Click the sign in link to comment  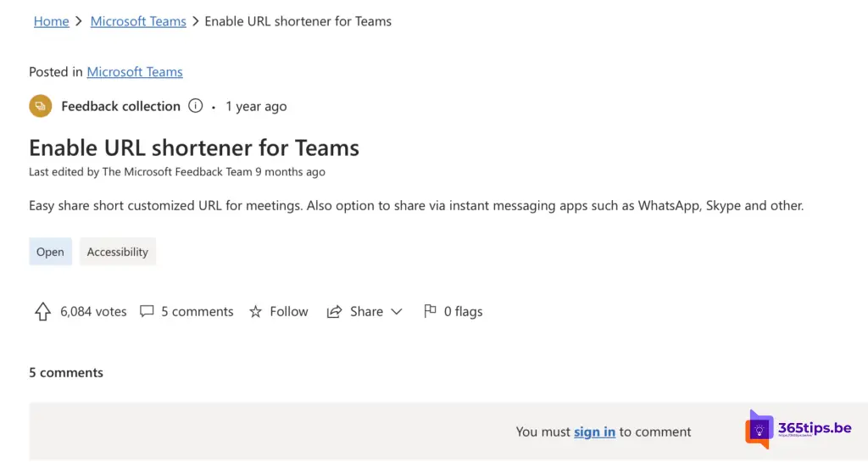click(x=594, y=431)
